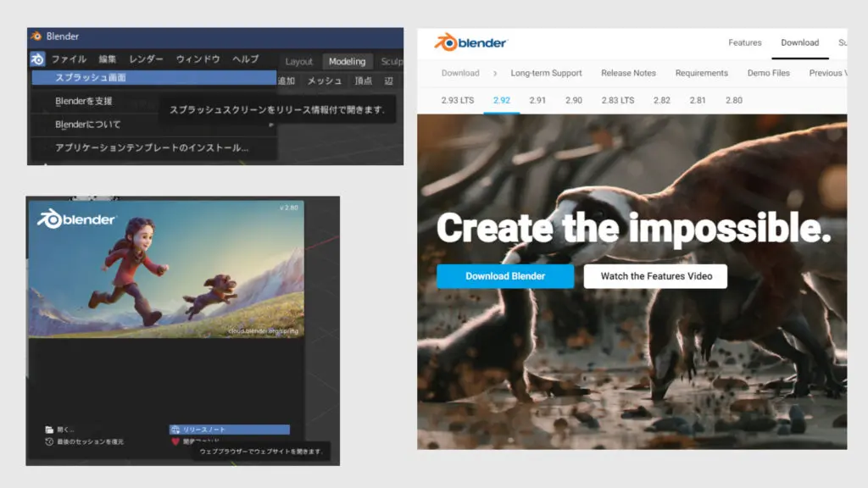
Task: Click the folder icon beside 開く...
Action: [x=49, y=430]
